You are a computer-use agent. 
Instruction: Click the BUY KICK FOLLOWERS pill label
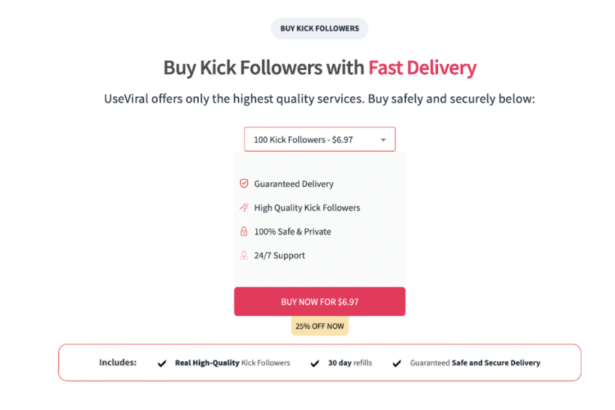pos(320,29)
